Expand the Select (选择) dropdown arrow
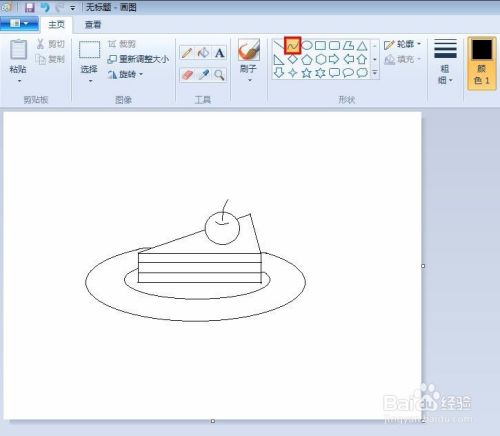The height and width of the screenshot is (436, 500). [x=90, y=81]
